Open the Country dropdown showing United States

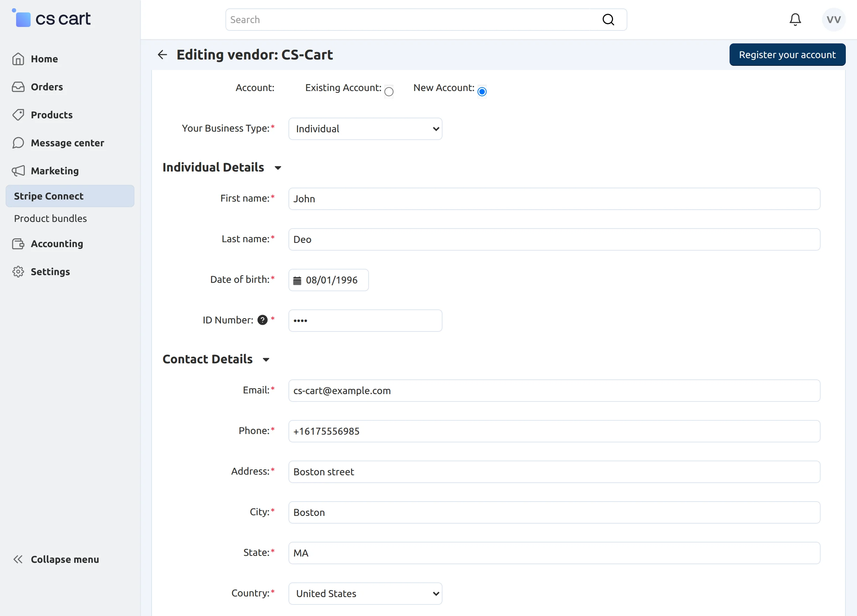coord(365,593)
